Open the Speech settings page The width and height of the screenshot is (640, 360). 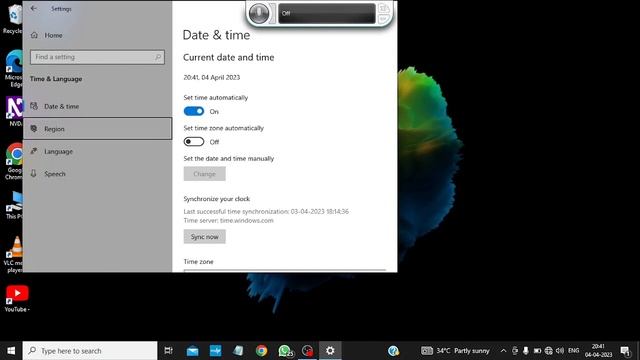coord(97,174)
